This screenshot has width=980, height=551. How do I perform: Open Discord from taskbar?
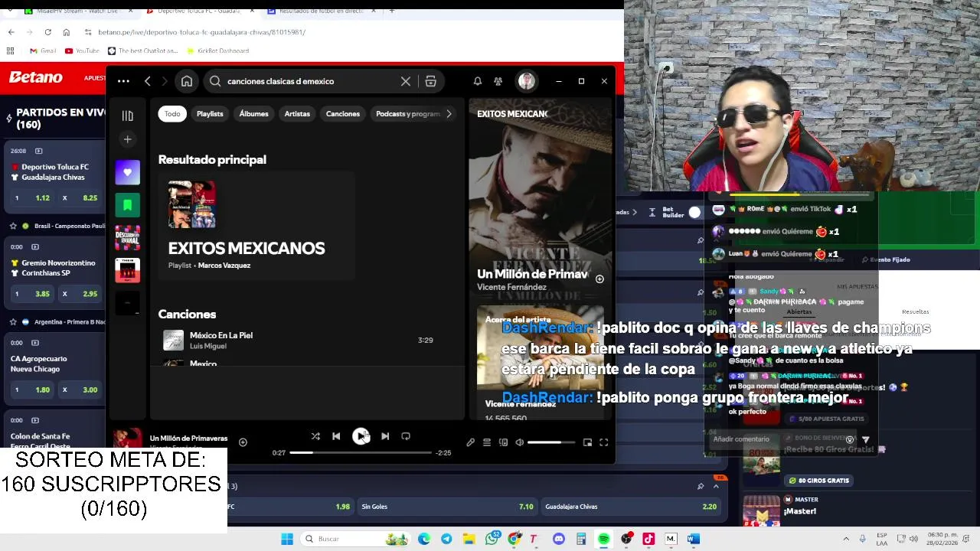[559, 539]
